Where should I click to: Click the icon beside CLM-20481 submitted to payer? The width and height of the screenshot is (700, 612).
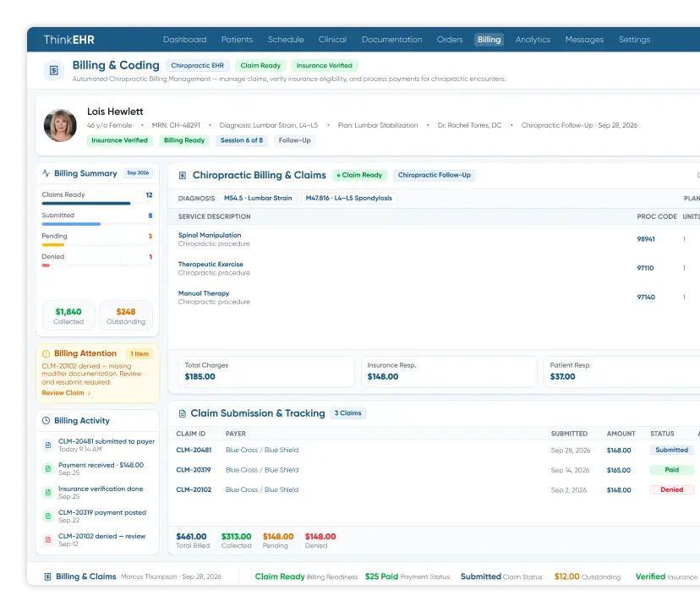tap(48, 445)
